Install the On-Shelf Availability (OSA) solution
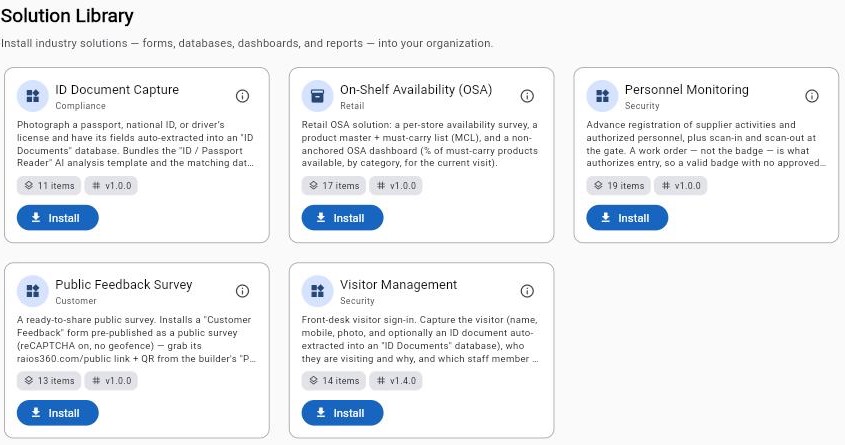The image size is (845, 445). tap(342, 218)
